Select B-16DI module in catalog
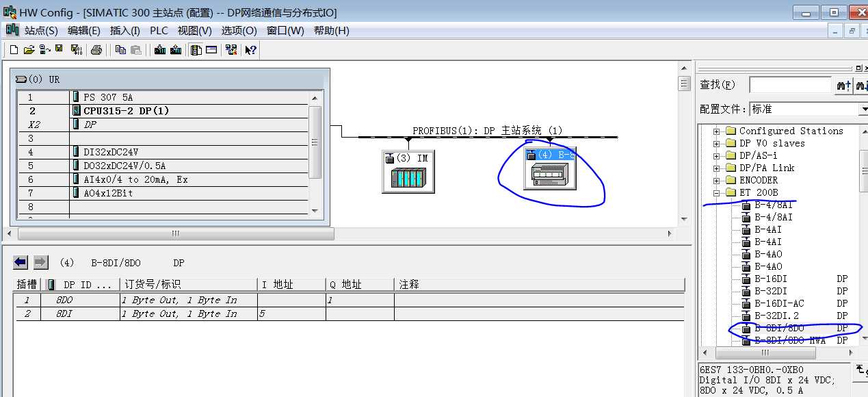This screenshot has height=397, width=868. click(x=771, y=279)
